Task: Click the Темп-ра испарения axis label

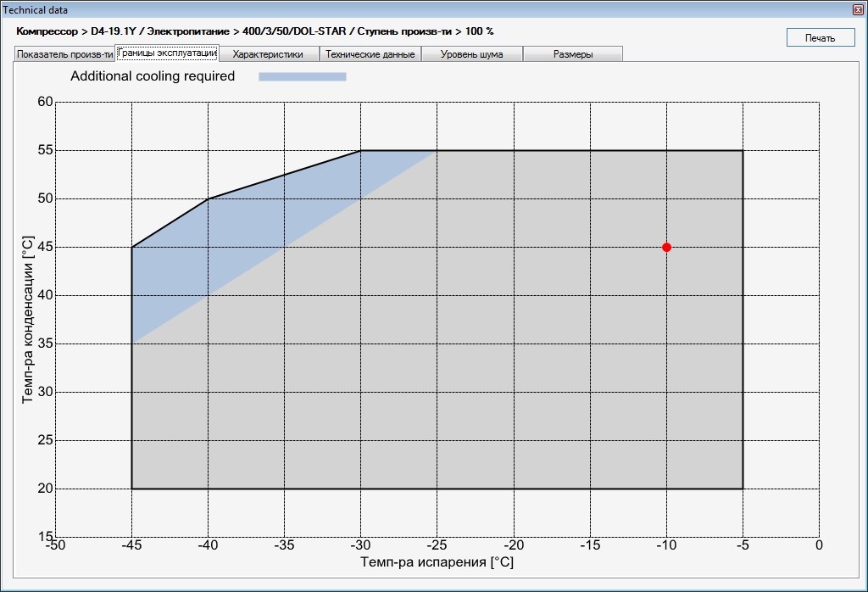Action: pos(437,561)
